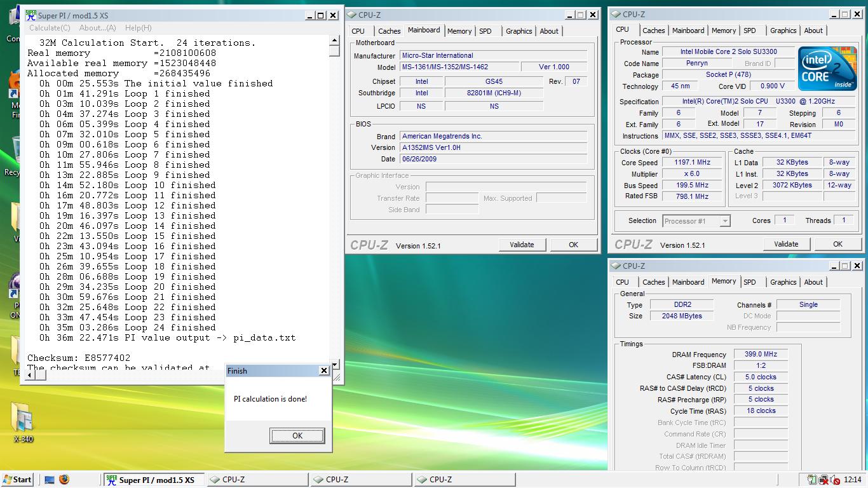Click the memory Size value 2048 MBytes

point(683,316)
